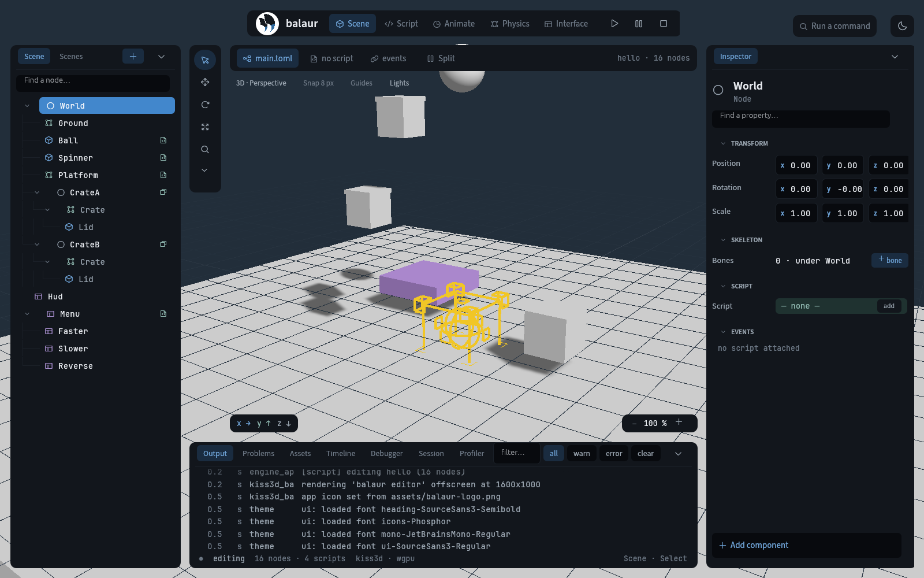Open events tab in editor bar
The image size is (924, 578).
pos(388,58)
